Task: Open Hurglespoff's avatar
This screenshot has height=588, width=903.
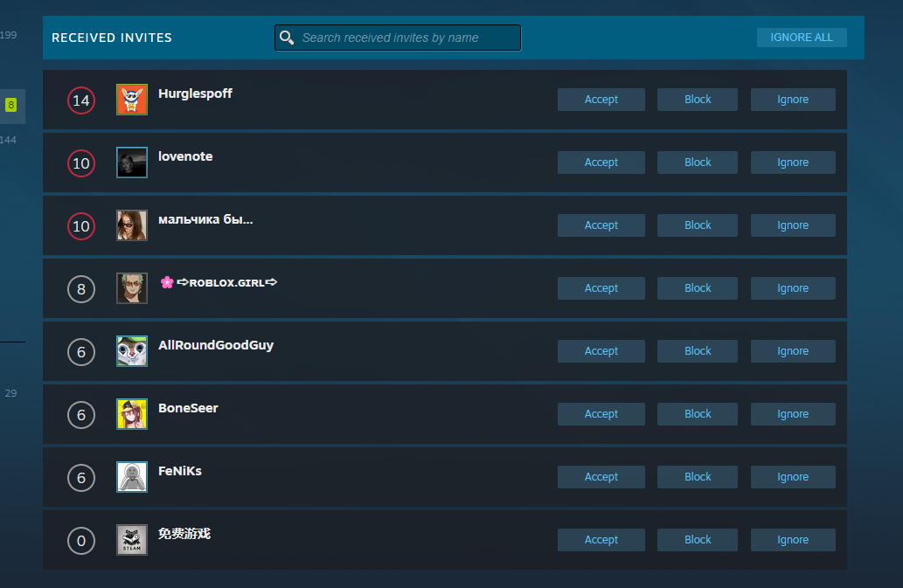Action: pos(132,100)
